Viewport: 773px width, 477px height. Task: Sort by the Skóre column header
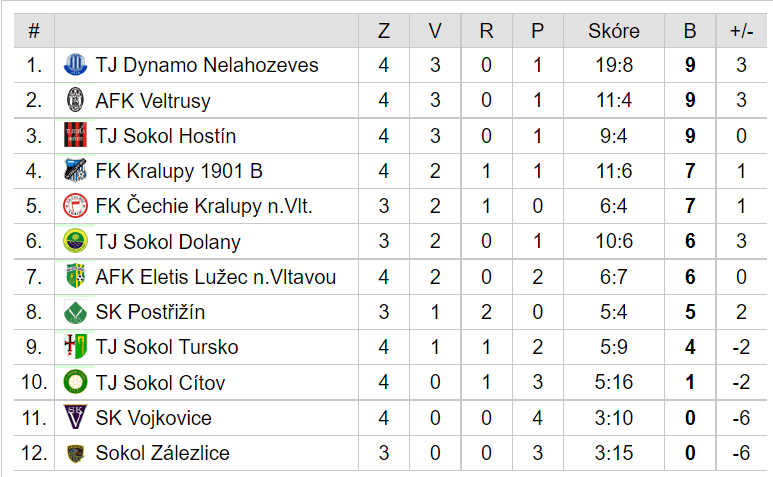click(614, 31)
